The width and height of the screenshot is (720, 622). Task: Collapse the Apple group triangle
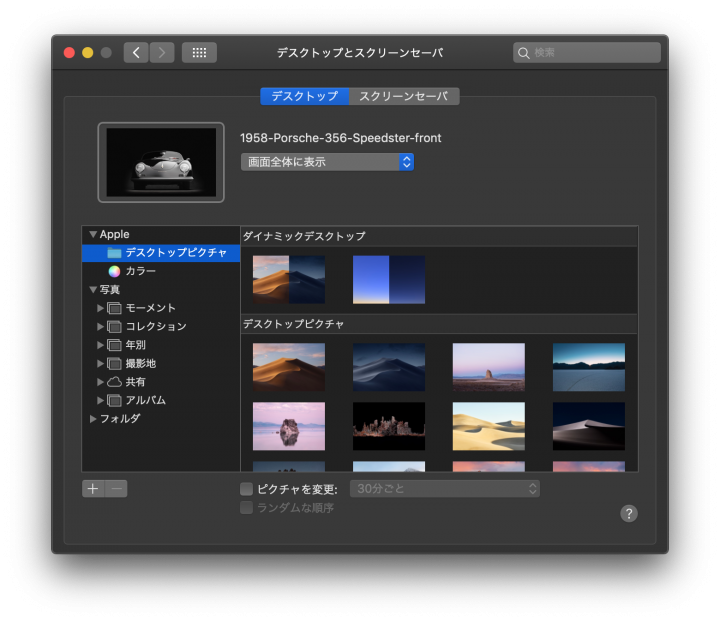[93, 235]
